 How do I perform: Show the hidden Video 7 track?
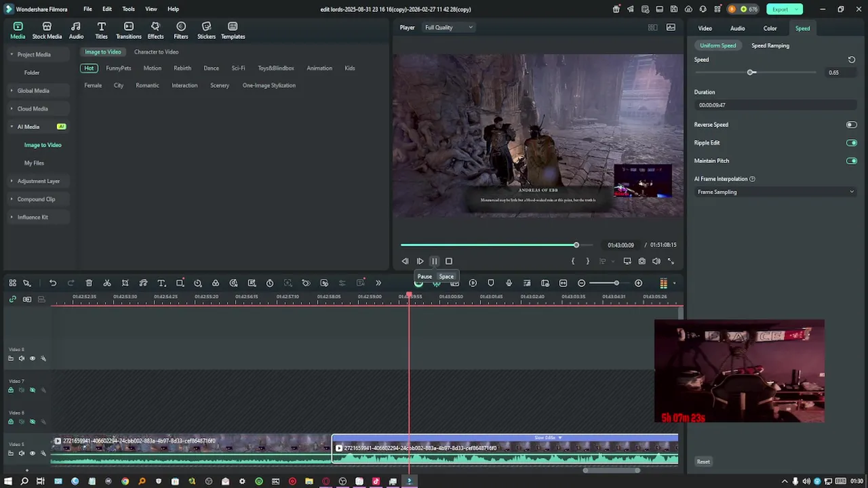tap(32, 390)
